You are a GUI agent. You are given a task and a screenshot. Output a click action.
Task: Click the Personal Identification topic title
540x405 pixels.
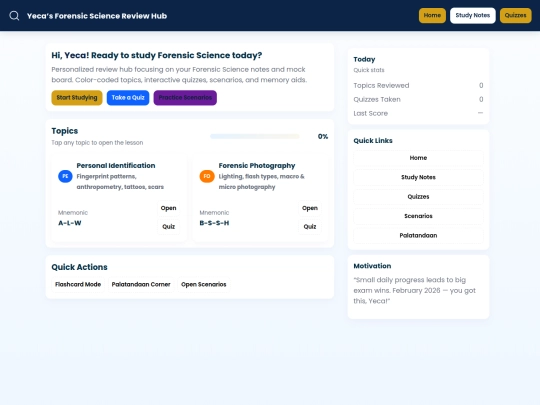click(x=116, y=166)
